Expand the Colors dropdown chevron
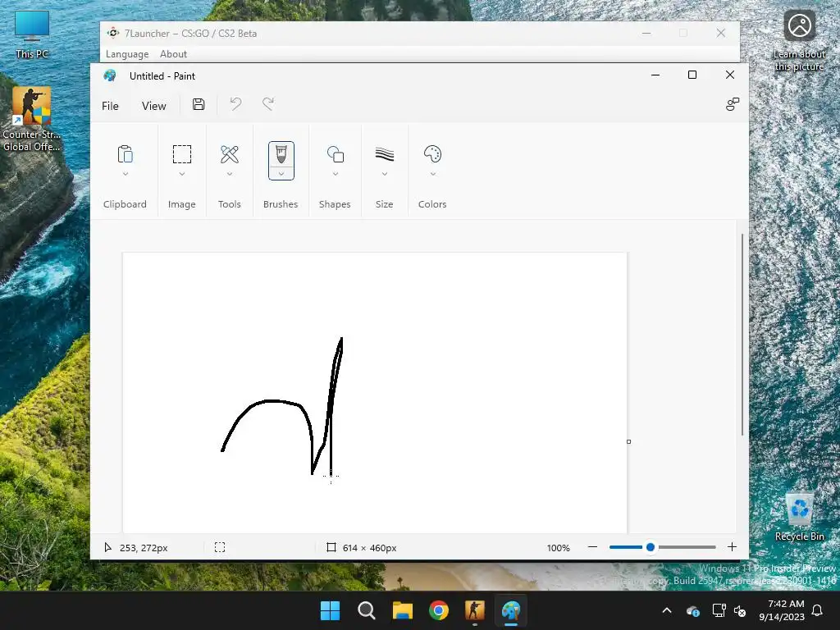The width and height of the screenshot is (840, 630). click(x=433, y=174)
